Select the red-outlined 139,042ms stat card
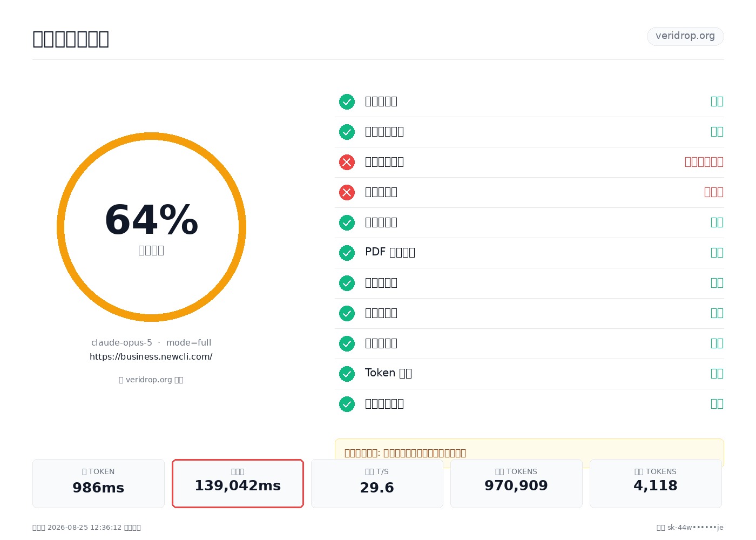Image resolution: width=756 pixels, height=540 pixels. [238, 483]
